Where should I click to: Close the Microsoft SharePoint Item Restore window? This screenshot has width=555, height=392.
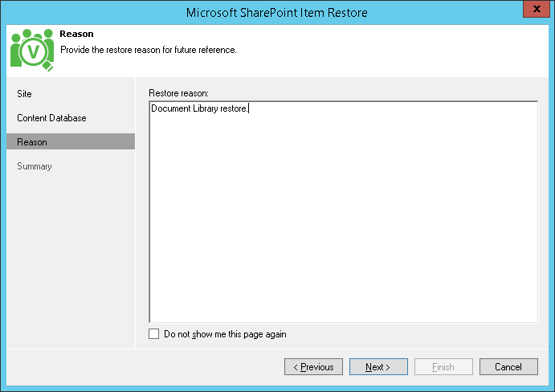pyautogui.click(x=537, y=9)
